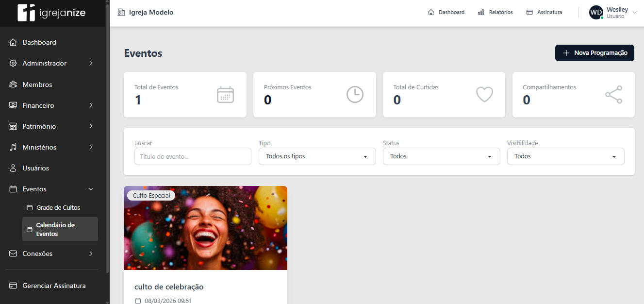Screen dimensions: 644x304
Task: Open the Tipo dropdown filter
Action: click(x=317, y=156)
